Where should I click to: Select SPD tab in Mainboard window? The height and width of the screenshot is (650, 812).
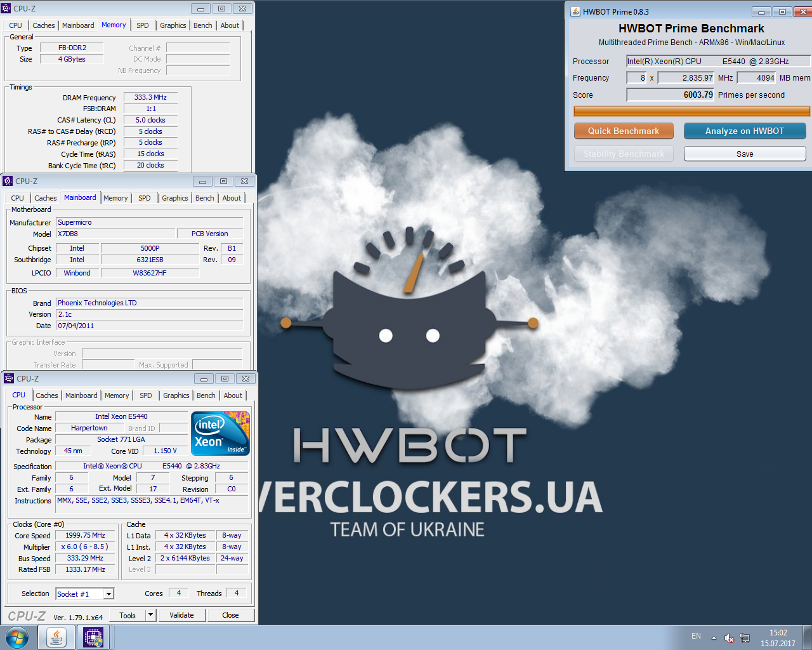[x=145, y=198]
